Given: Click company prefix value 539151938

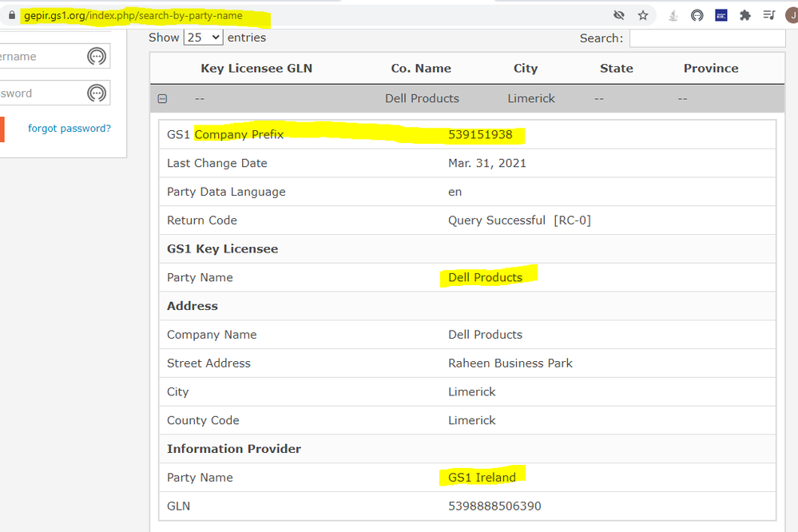Looking at the screenshot, I should (480, 134).
